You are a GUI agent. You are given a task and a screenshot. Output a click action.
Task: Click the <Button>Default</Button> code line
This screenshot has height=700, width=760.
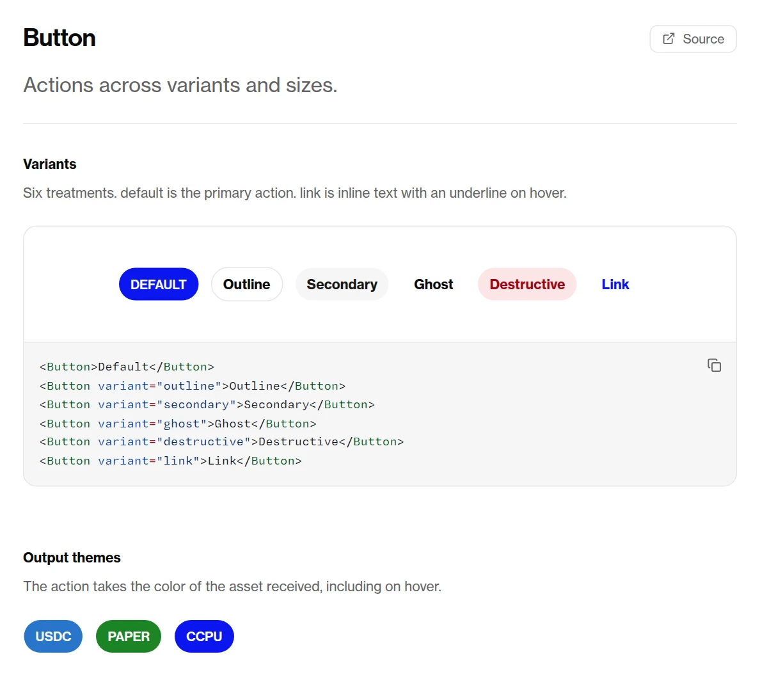click(x=127, y=367)
